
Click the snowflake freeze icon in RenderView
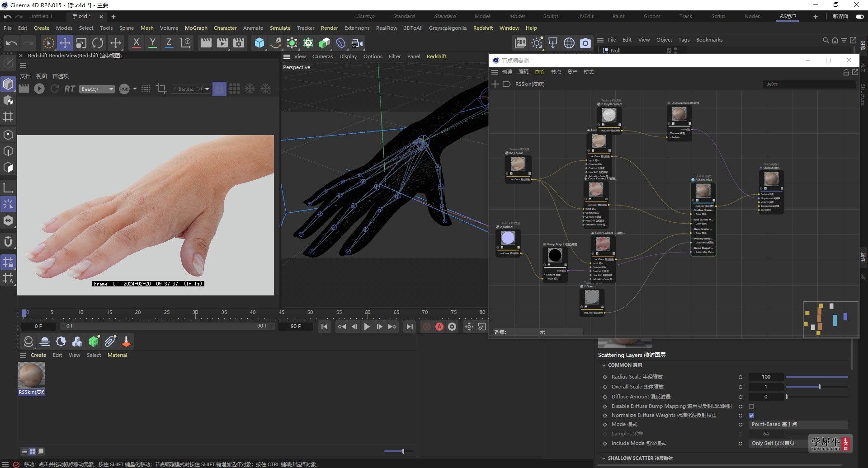coord(250,89)
